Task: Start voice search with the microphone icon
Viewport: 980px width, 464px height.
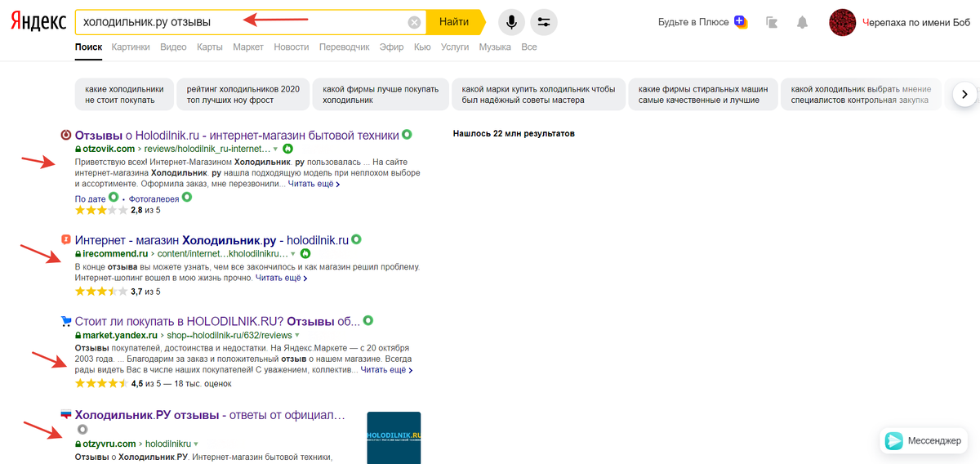Action: pos(511,22)
